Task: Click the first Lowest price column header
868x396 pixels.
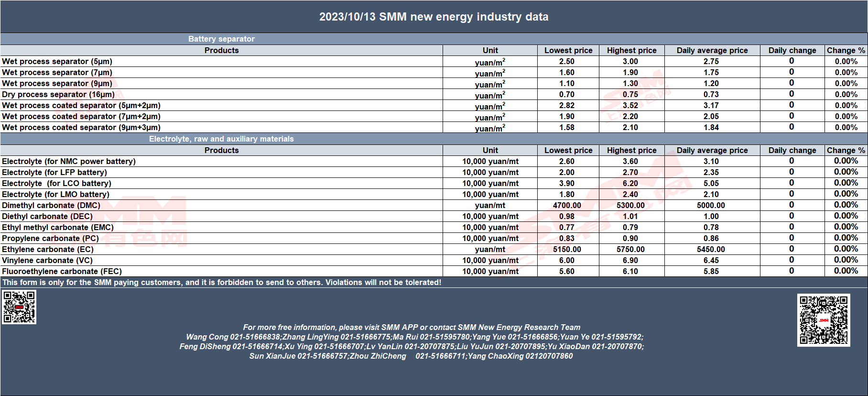Action: click(x=568, y=50)
